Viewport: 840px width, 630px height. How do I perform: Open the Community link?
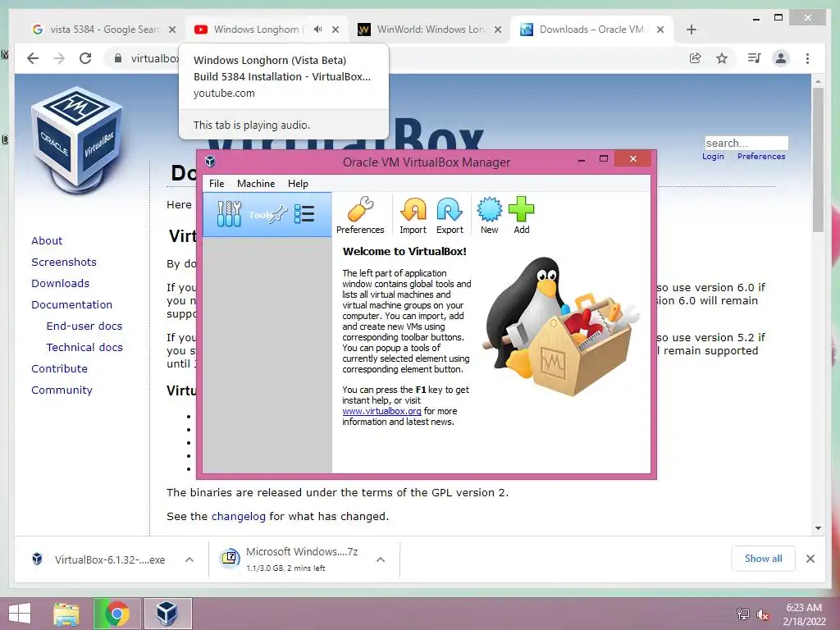tap(62, 390)
